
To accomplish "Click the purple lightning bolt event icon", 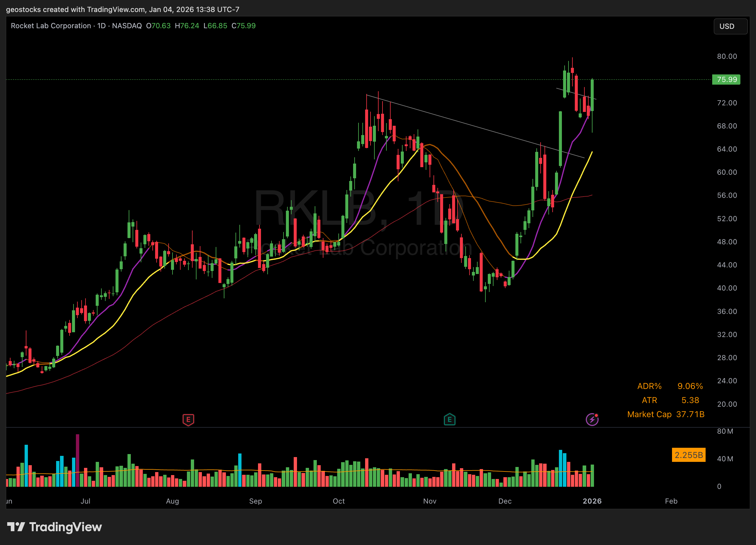I will [x=592, y=419].
